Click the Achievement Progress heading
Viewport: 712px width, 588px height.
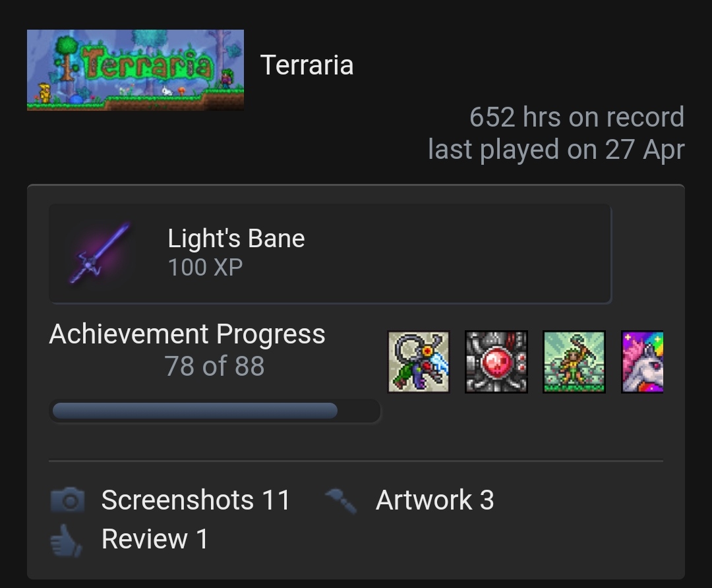click(187, 334)
